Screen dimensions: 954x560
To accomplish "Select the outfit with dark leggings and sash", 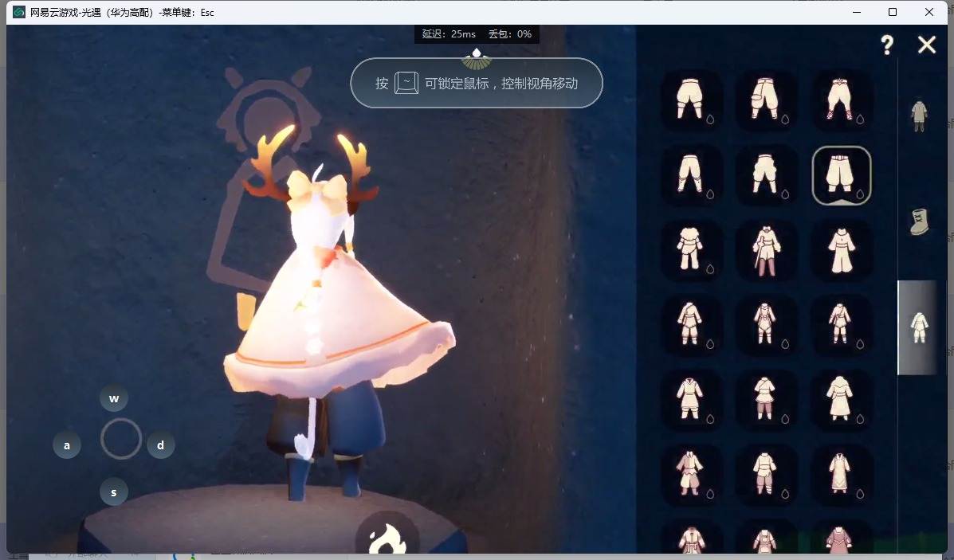I will coord(765,250).
